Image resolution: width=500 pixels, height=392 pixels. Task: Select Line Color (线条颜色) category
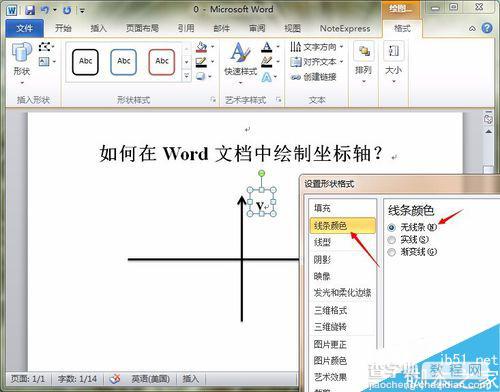tap(343, 226)
